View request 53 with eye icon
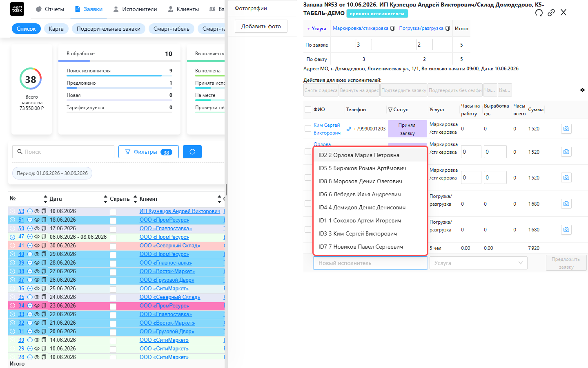This screenshot has width=588, height=368. [x=37, y=211]
